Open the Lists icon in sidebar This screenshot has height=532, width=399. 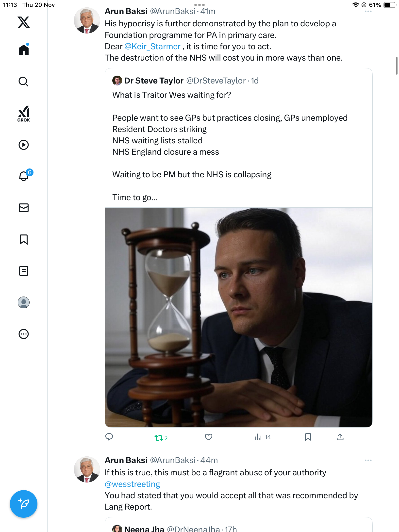24,271
